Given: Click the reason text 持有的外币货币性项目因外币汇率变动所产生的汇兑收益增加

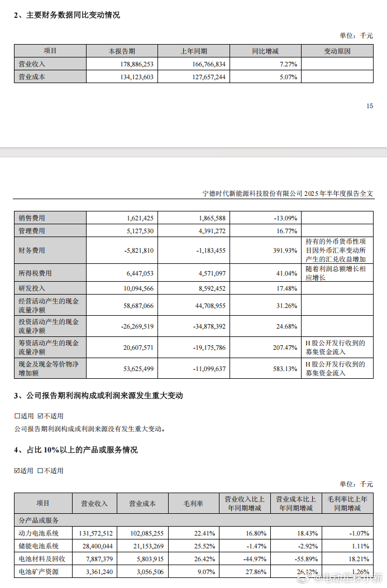Looking at the screenshot, I should [x=336, y=250].
